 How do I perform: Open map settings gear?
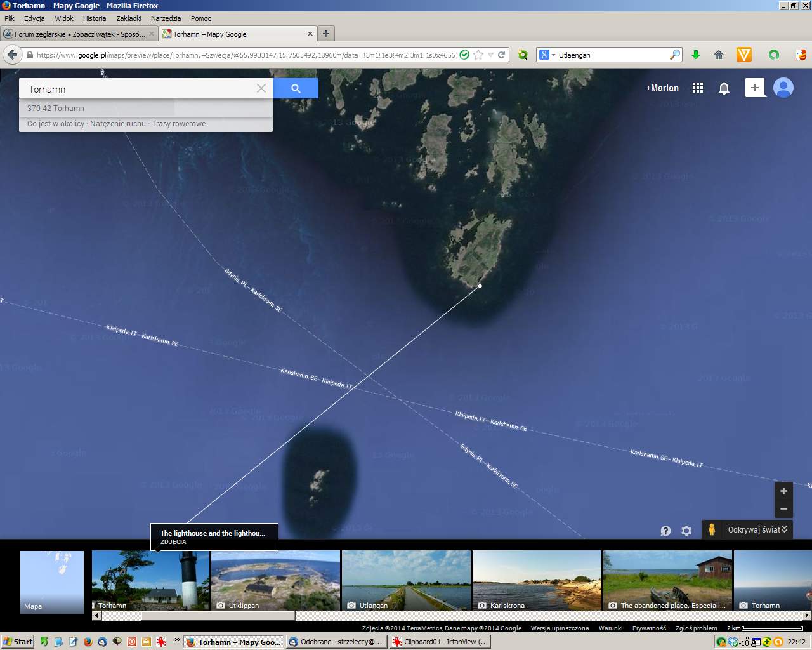coord(686,531)
